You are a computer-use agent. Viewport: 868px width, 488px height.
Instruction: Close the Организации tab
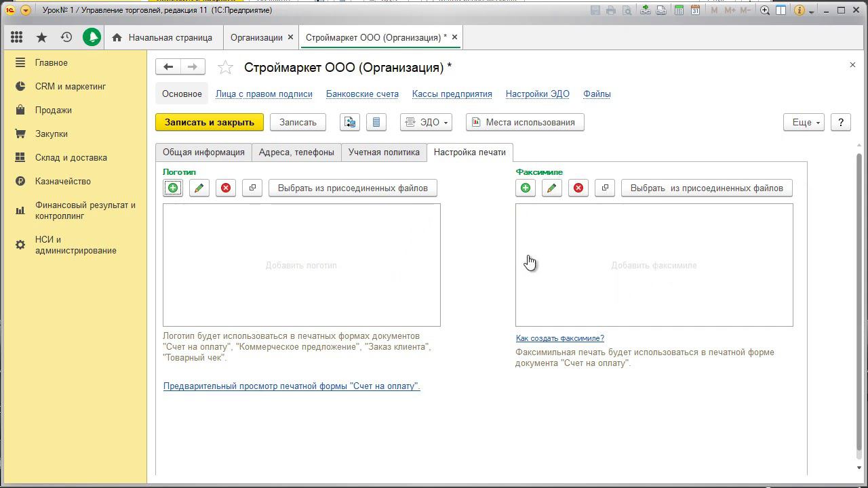pos(290,37)
